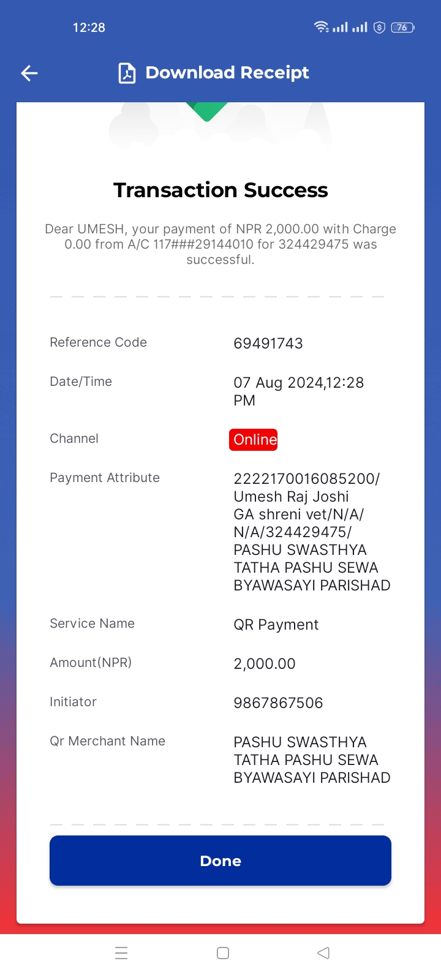Tap the Android back triangle icon
441x980 pixels.
pos(324,953)
